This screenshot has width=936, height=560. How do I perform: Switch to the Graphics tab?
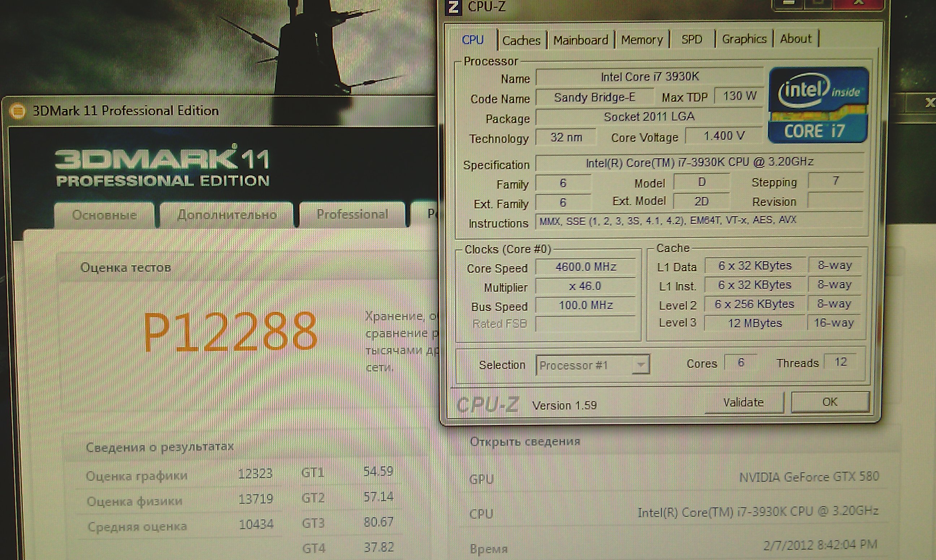744,39
